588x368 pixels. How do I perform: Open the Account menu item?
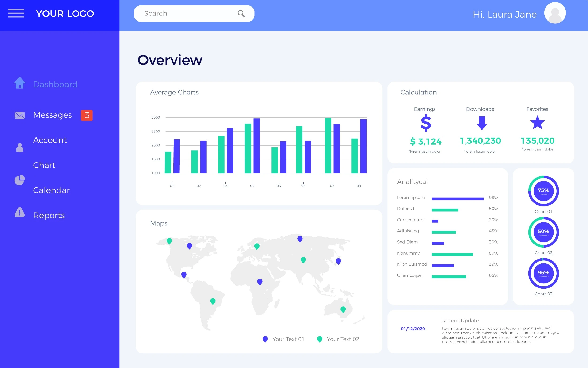point(50,140)
